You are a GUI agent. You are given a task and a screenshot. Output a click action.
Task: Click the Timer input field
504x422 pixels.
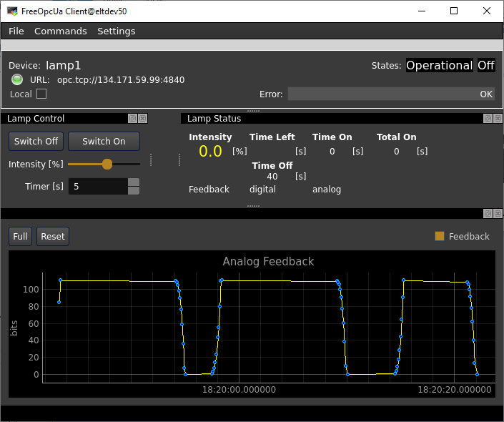pos(98,186)
